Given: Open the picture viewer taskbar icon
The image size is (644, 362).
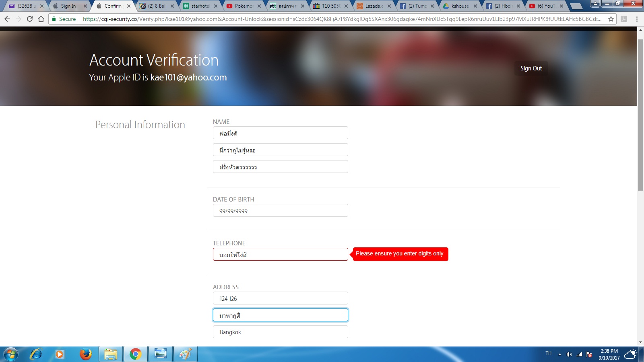Looking at the screenshot, I should (x=160, y=354).
